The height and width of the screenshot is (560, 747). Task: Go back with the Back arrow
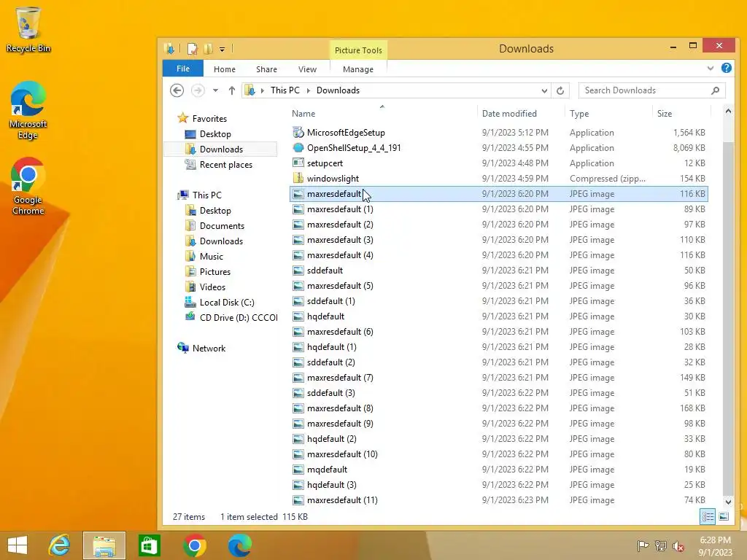coord(177,90)
